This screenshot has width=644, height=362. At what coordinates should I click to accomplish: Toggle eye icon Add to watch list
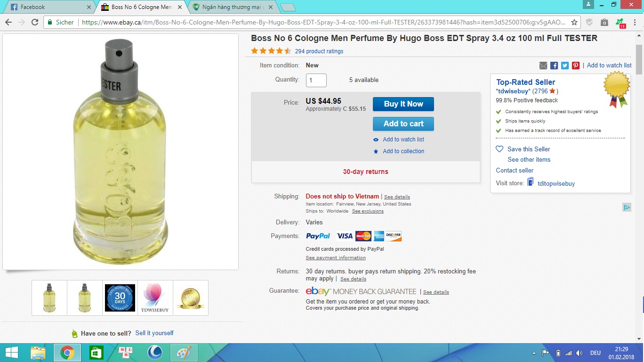tap(376, 140)
